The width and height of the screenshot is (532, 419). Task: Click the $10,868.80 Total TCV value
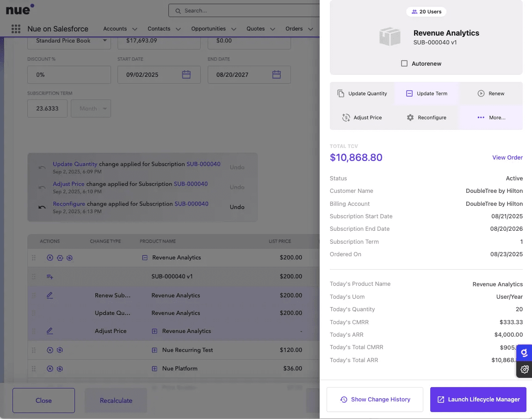click(356, 157)
